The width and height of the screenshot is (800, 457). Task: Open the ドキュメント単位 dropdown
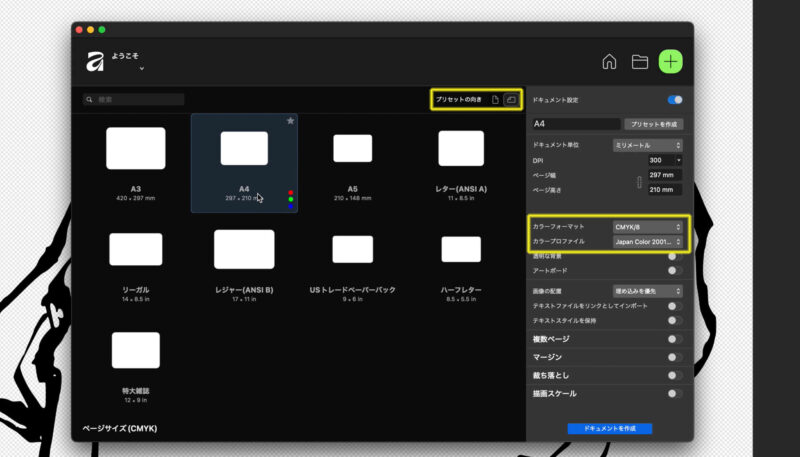[x=647, y=145]
